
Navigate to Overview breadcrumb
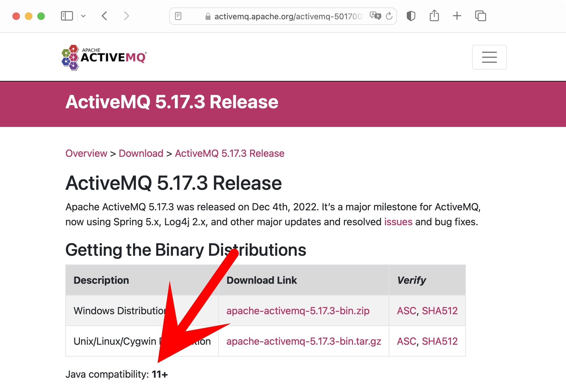(86, 153)
